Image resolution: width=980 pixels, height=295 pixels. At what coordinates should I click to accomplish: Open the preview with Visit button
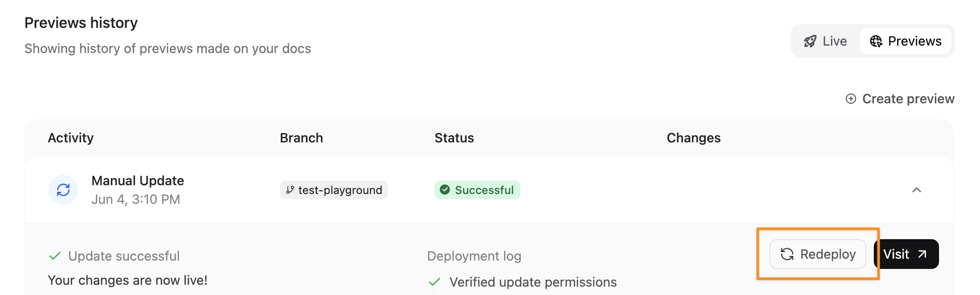point(906,254)
